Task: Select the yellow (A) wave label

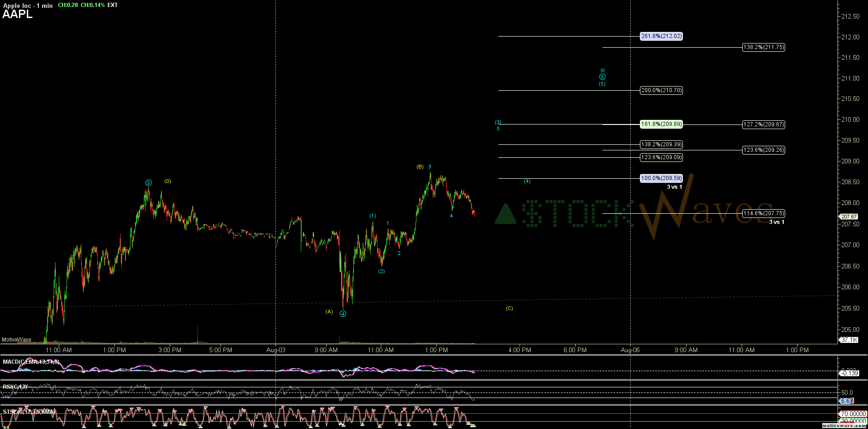Action: coord(329,311)
